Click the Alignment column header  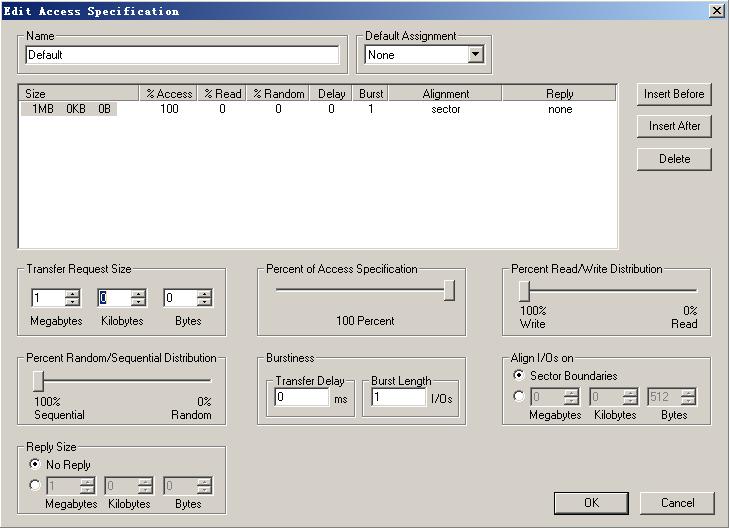445,94
